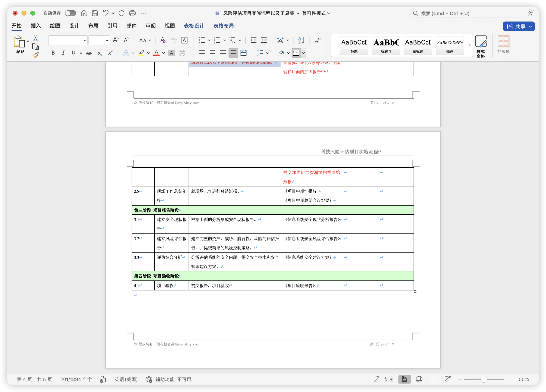Screen dimensions: 546x392
Task: Switch to the Review tab
Action: tap(150, 26)
